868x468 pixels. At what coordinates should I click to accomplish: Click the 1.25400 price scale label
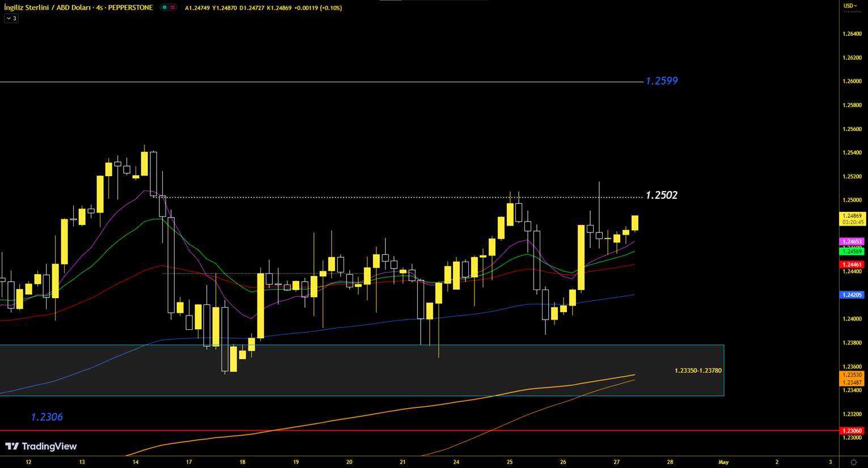852,153
